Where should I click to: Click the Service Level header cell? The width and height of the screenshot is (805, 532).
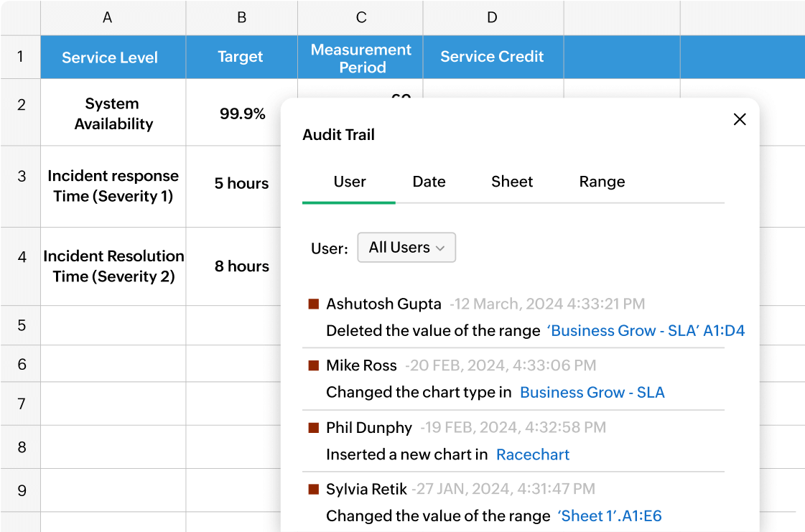pyautogui.click(x=110, y=57)
